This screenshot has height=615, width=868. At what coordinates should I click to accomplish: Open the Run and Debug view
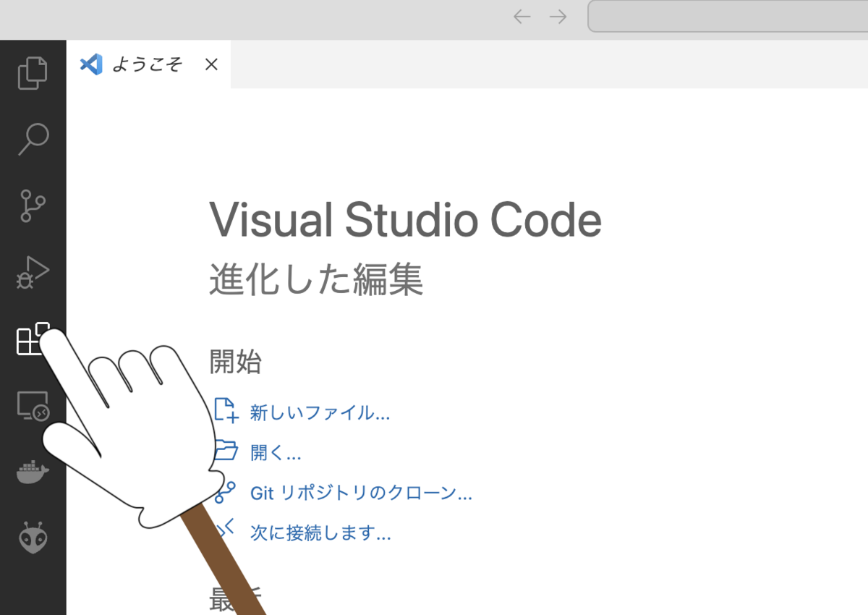[33, 272]
